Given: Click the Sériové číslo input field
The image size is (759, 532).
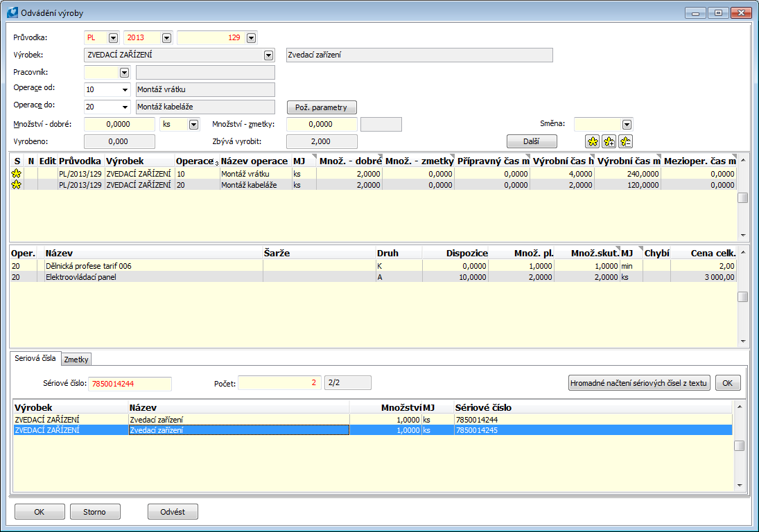Looking at the screenshot, I should [128, 384].
